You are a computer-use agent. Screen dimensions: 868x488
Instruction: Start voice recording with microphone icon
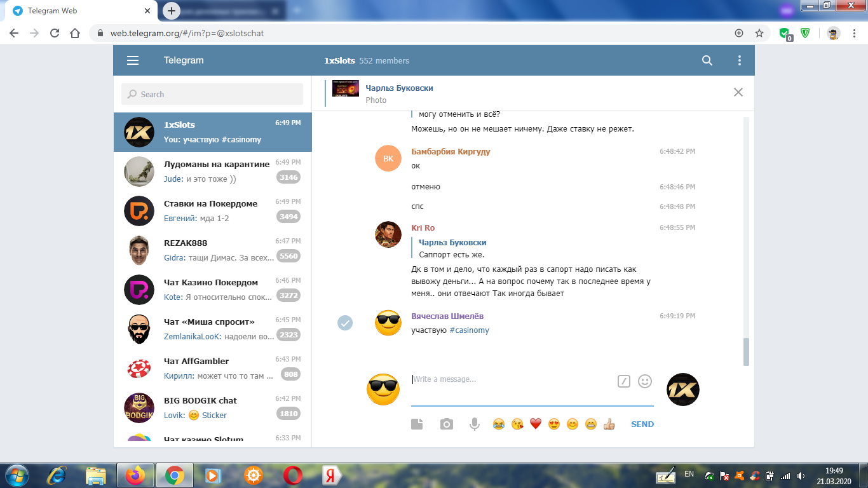click(474, 424)
